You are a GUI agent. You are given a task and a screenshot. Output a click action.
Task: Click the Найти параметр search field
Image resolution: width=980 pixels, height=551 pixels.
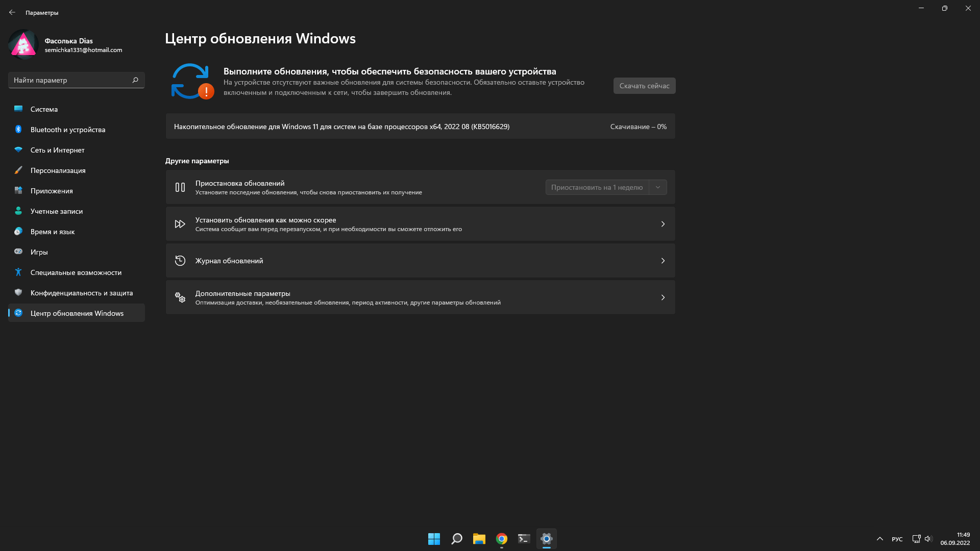coord(77,80)
